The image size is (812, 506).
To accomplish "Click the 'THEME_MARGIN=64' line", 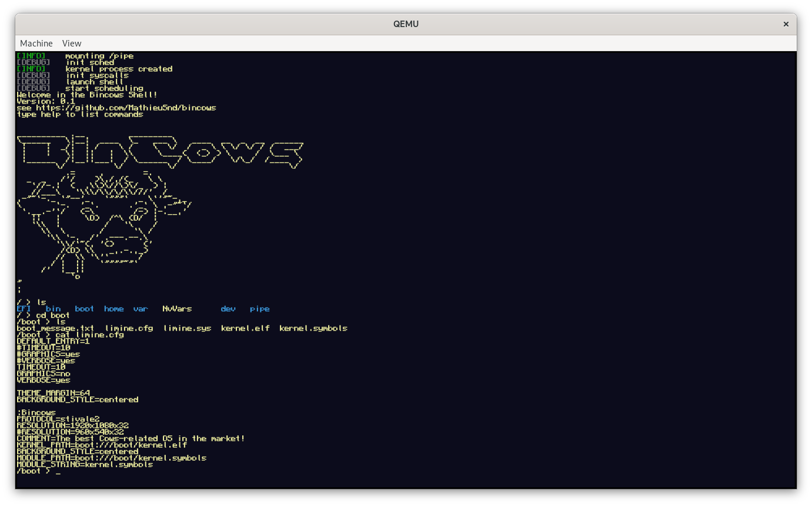I will click(54, 393).
